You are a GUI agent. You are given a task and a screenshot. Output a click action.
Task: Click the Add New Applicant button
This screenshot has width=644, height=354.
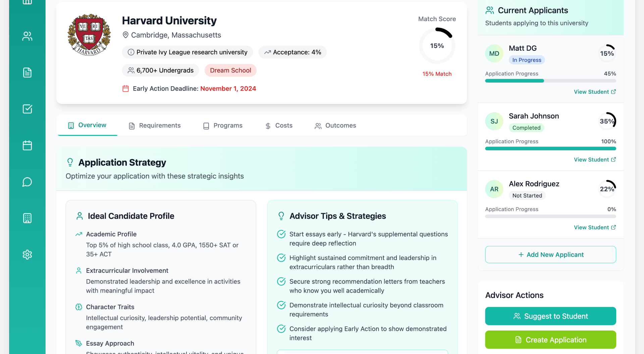pyautogui.click(x=550, y=255)
